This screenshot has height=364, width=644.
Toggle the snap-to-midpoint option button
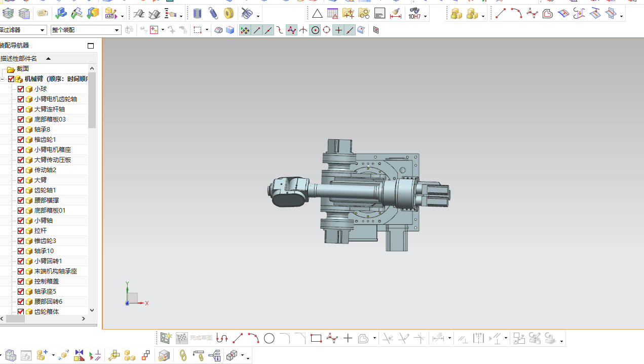[268, 30]
